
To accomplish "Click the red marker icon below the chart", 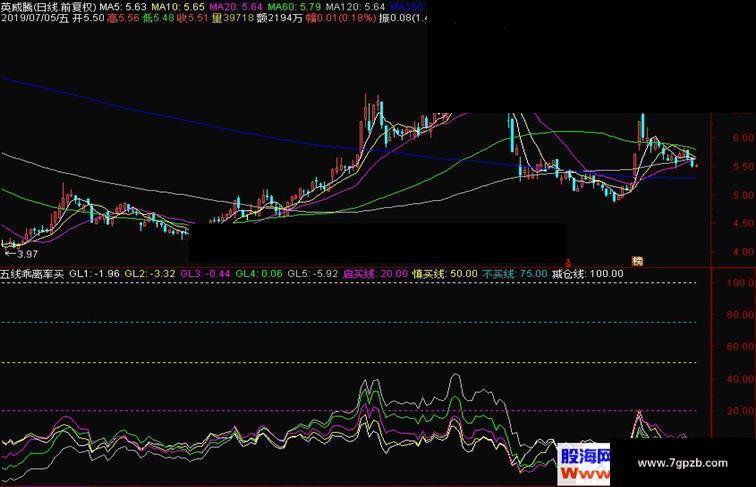I will click(x=568, y=262).
